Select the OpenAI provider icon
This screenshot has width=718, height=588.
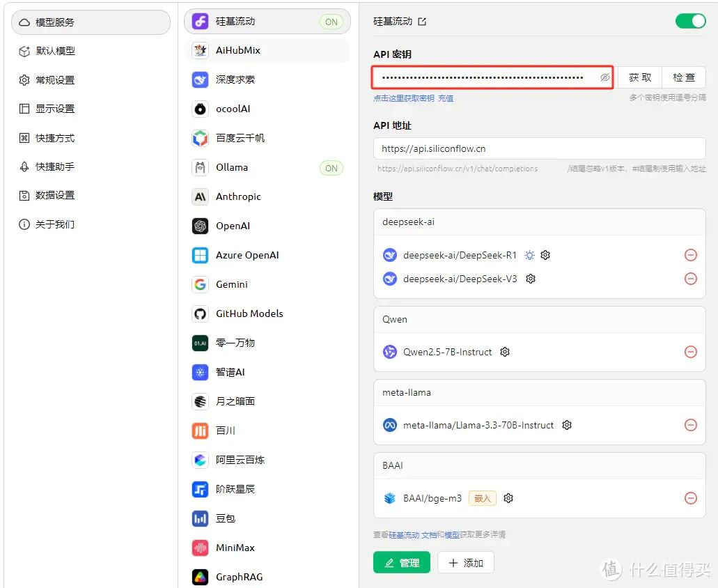(200, 226)
